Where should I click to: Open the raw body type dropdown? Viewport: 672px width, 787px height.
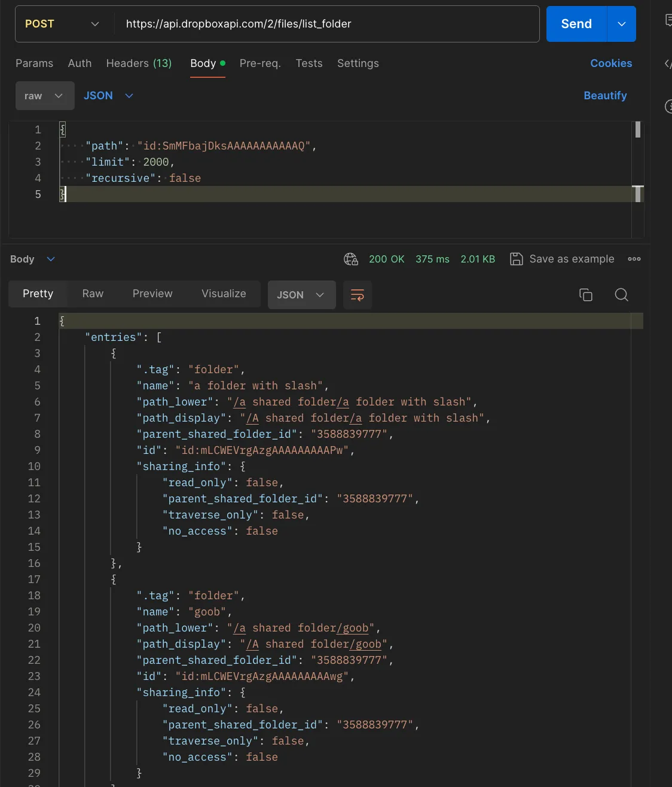[x=45, y=96]
